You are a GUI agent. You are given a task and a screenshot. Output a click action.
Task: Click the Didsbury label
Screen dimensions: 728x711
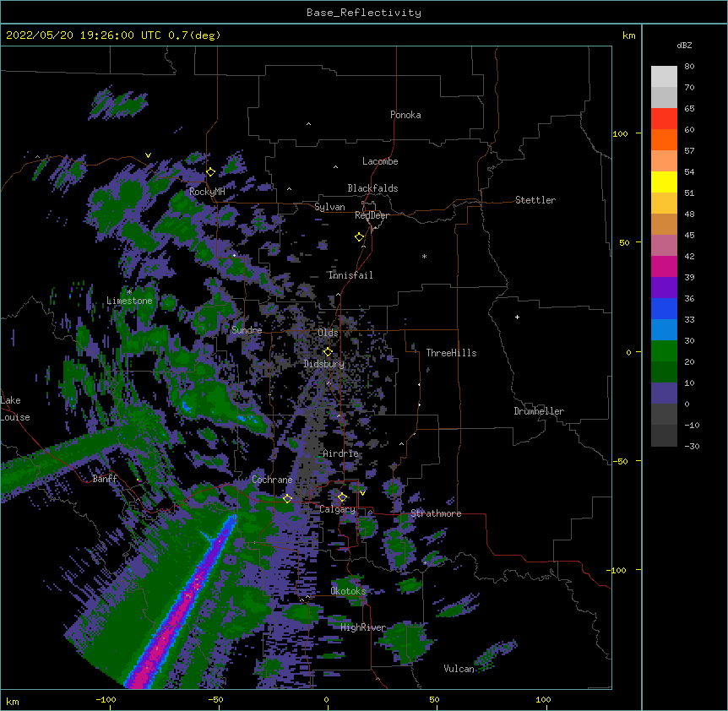pos(324,364)
